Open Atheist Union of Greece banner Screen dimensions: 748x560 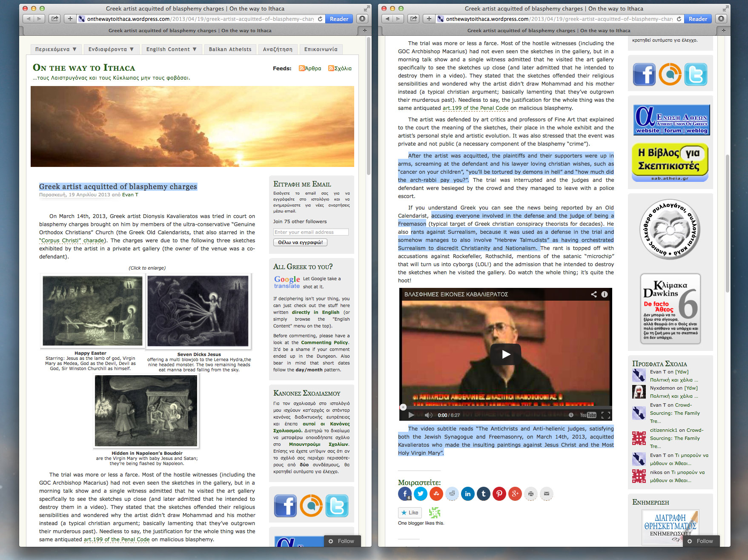tap(671, 120)
